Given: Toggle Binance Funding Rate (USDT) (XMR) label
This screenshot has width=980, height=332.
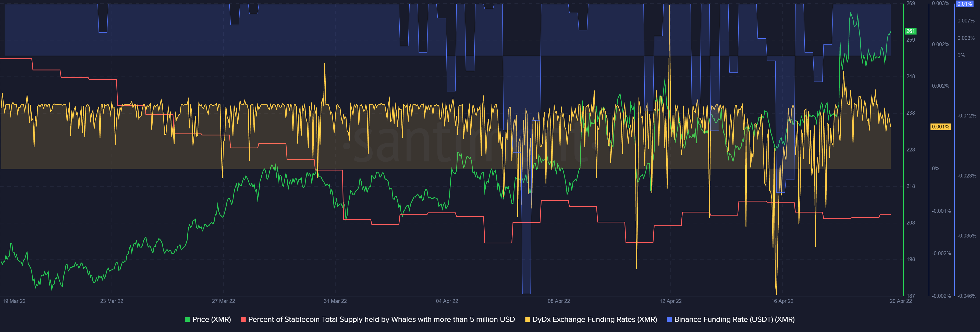Looking at the screenshot, I should tap(734, 319).
